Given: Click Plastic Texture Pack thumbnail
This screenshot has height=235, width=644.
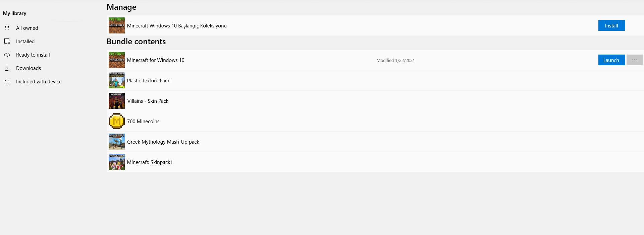Looking at the screenshot, I should tap(117, 80).
